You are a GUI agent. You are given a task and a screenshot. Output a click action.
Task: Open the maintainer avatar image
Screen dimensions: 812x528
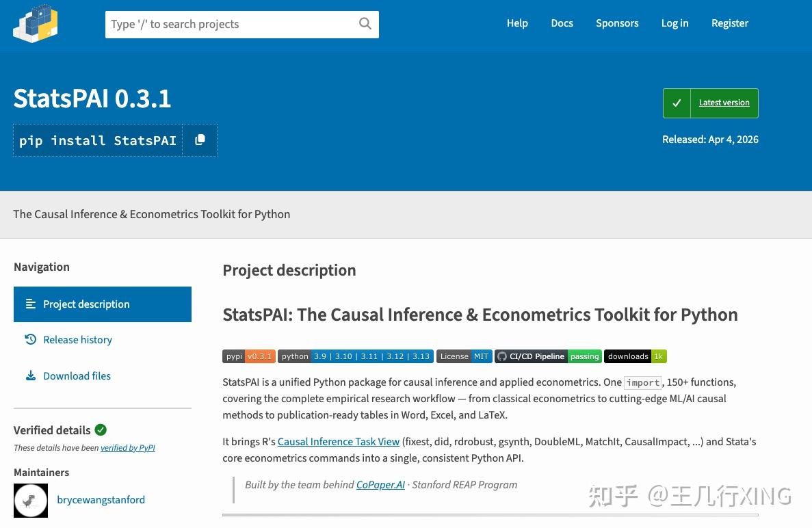tap(31, 501)
